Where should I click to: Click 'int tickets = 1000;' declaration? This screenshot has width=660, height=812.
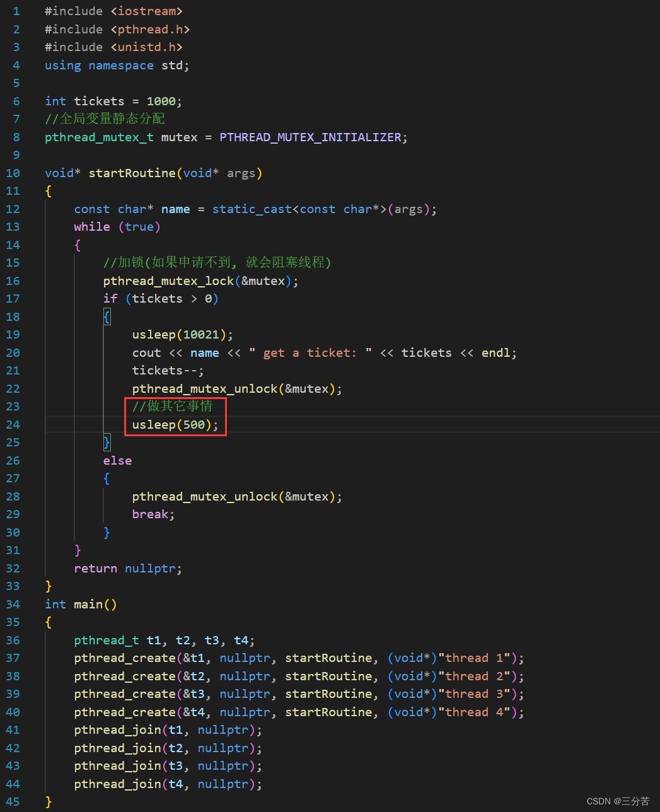(113, 101)
